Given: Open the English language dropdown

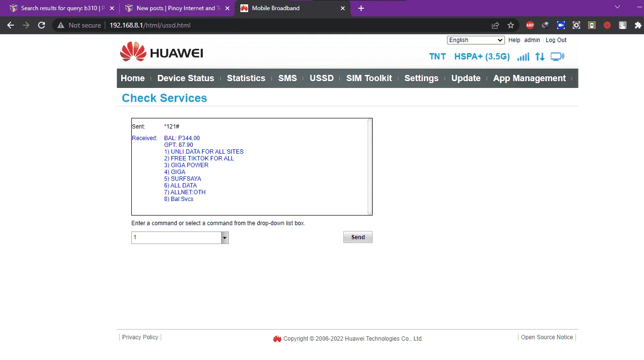Looking at the screenshot, I should tap(476, 40).
